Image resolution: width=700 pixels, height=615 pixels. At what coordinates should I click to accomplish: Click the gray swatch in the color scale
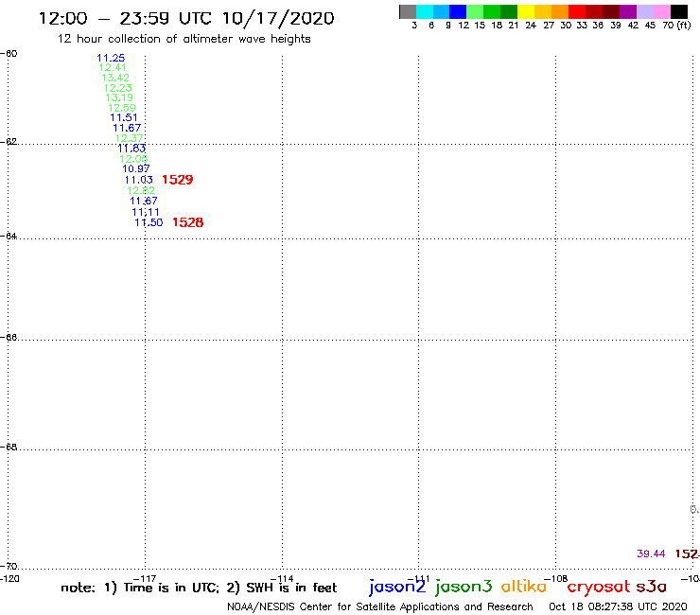[x=408, y=11]
